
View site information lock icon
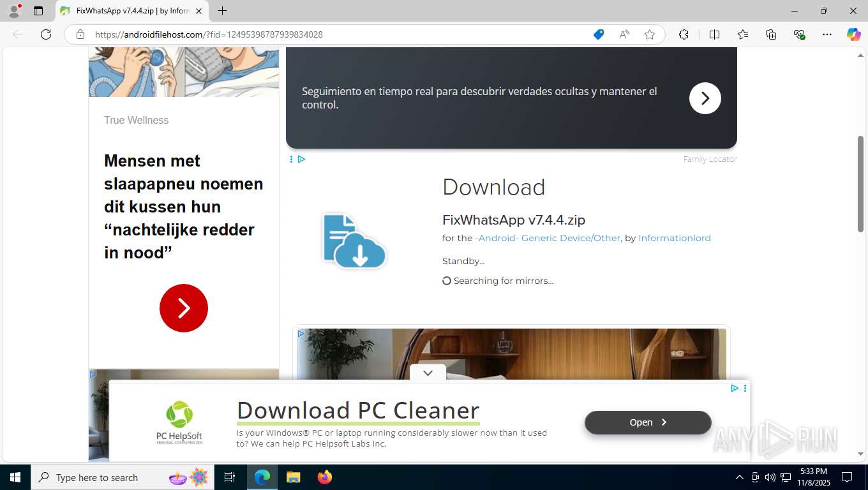pyautogui.click(x=80, y=34)
